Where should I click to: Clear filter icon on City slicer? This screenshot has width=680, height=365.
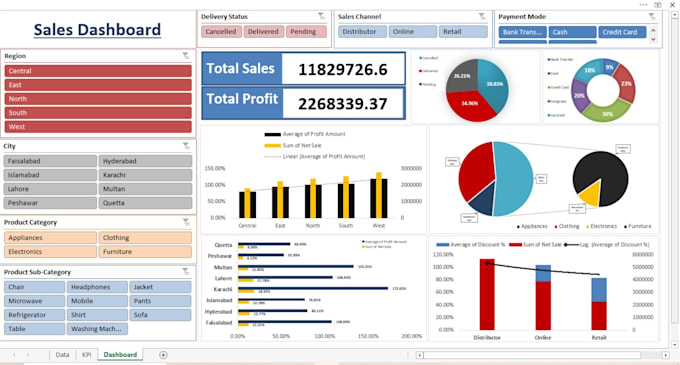[186, 146]
